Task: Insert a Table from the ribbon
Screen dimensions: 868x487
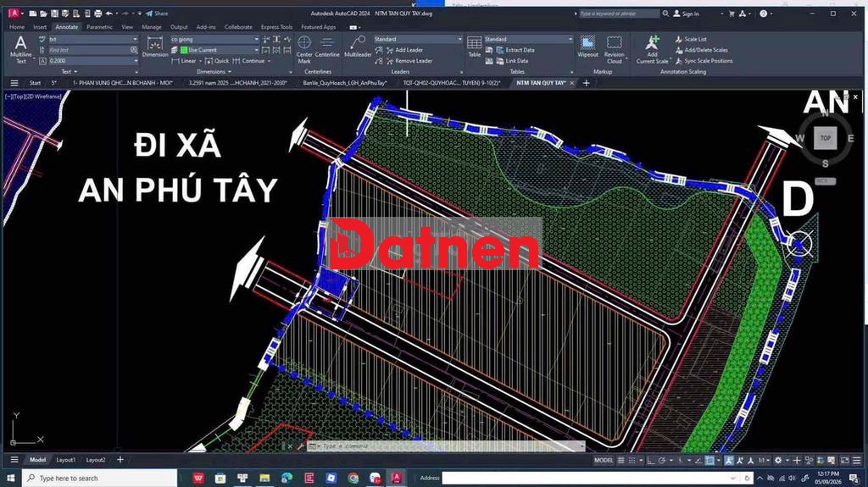Action: click(475, 47)
